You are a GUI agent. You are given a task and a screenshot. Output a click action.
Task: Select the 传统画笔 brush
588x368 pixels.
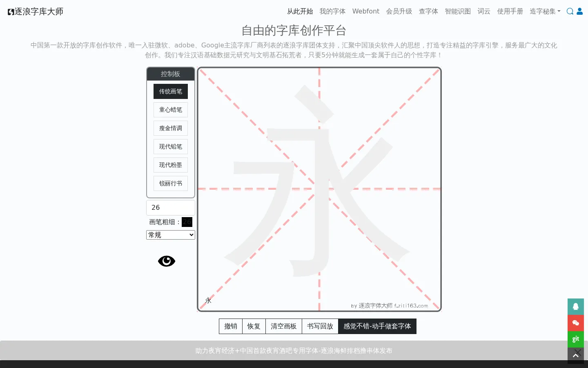point(171,92)
